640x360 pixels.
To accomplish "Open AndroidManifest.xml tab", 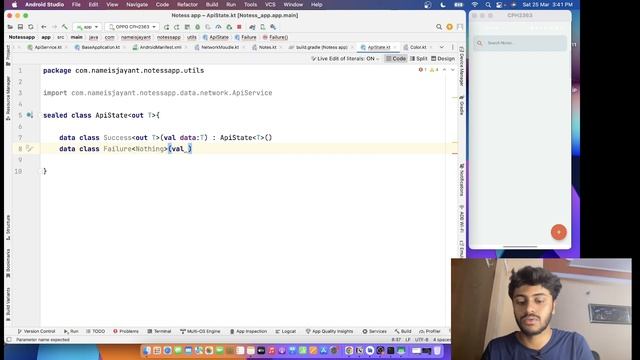I will (160, 47).
